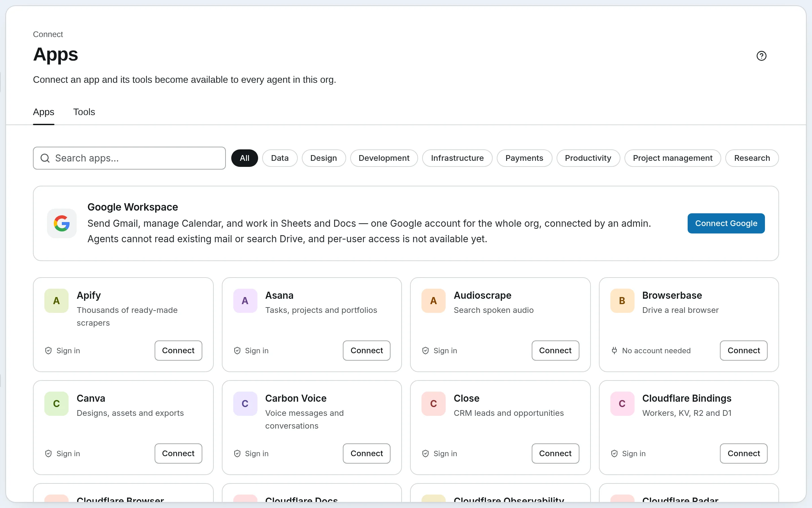812x508 pixels.
Task: Click 'Drive a real browser' description
Action: click(681, 310)
